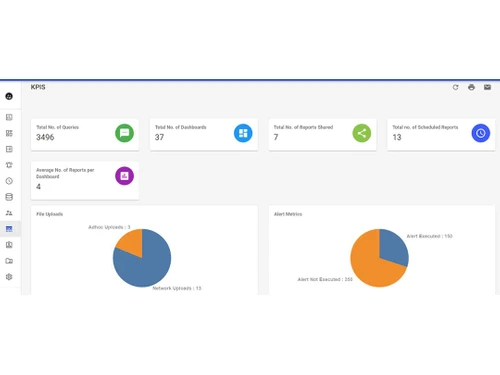Click the orange Adhoc Uploads pie slice
This screenshot has width=500, height=375.
[132, 242]
